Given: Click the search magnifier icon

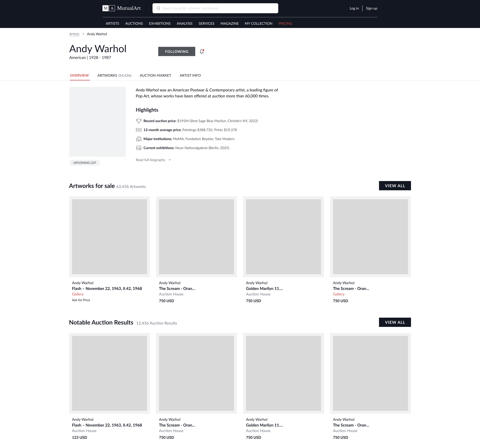Looking at the screenshot, I should tap(158, 8).
